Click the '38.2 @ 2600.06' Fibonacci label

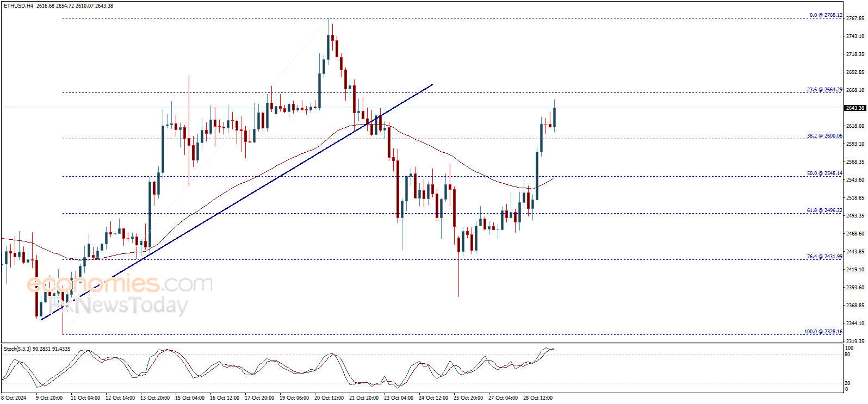click(824, 136)
